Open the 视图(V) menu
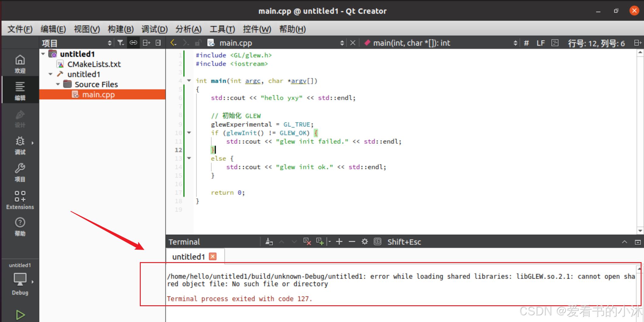This screenshot has height=322, width=644. coord(87,29)
